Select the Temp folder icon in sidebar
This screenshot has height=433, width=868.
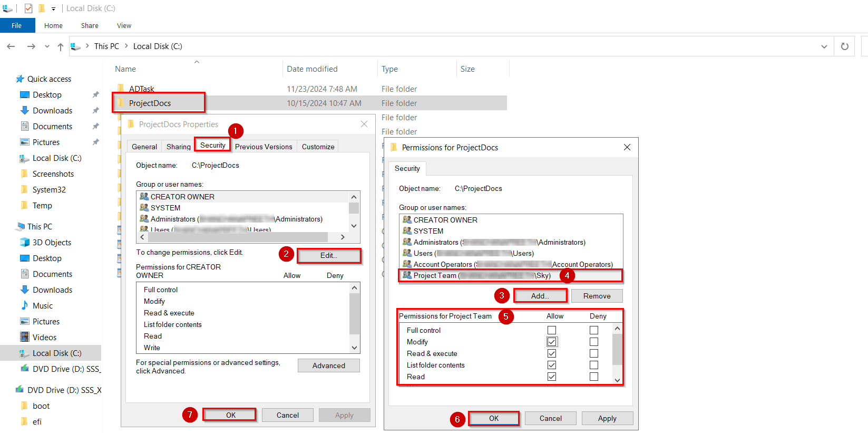24,206
